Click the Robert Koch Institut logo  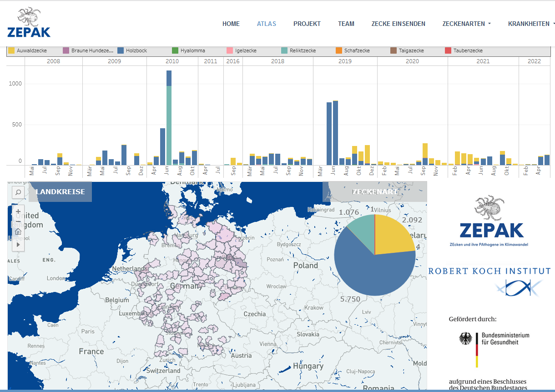[489, 280]
